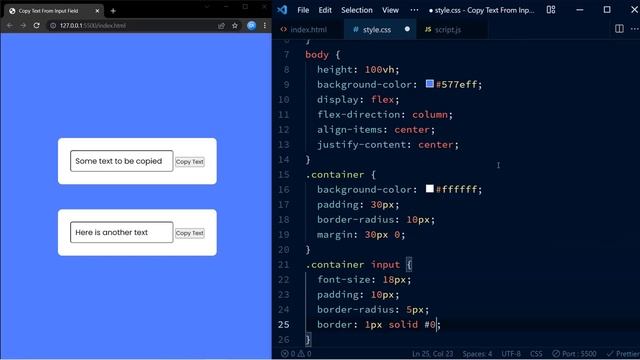
Task: Open the browser profile avatar
Action: 251,25
